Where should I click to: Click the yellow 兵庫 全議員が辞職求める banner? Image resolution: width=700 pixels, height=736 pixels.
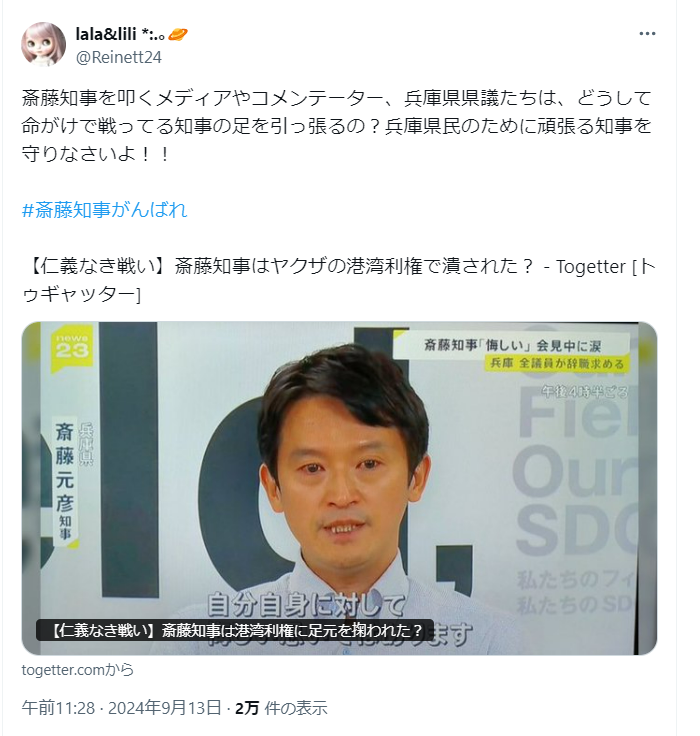(x=557, y=363)
